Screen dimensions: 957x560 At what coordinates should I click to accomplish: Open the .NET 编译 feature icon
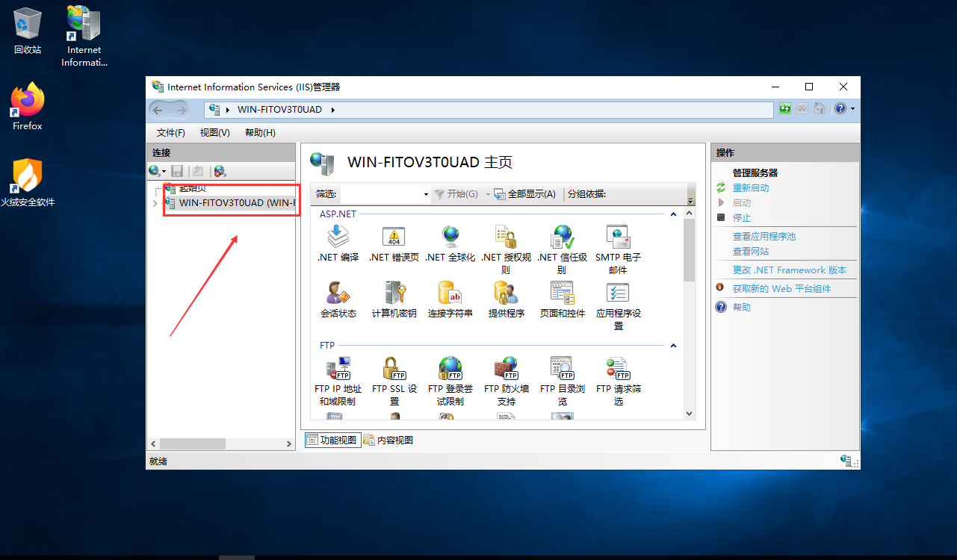coord(338,237)
